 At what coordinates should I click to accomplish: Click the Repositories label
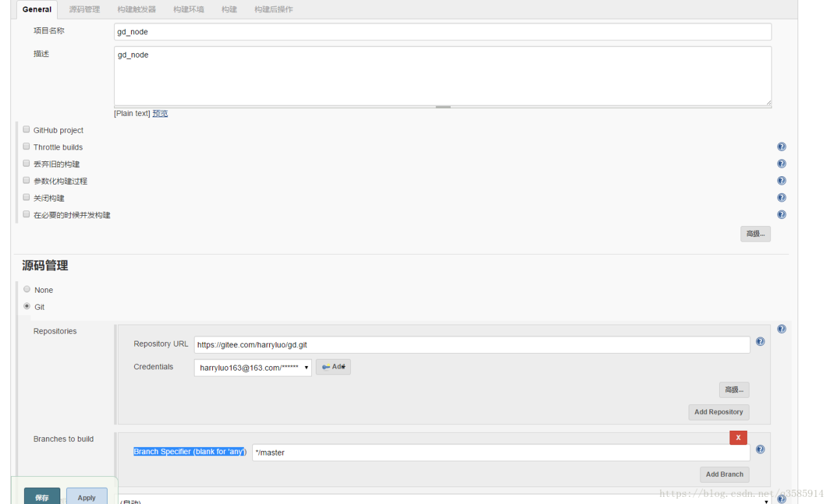pos(55,331)
